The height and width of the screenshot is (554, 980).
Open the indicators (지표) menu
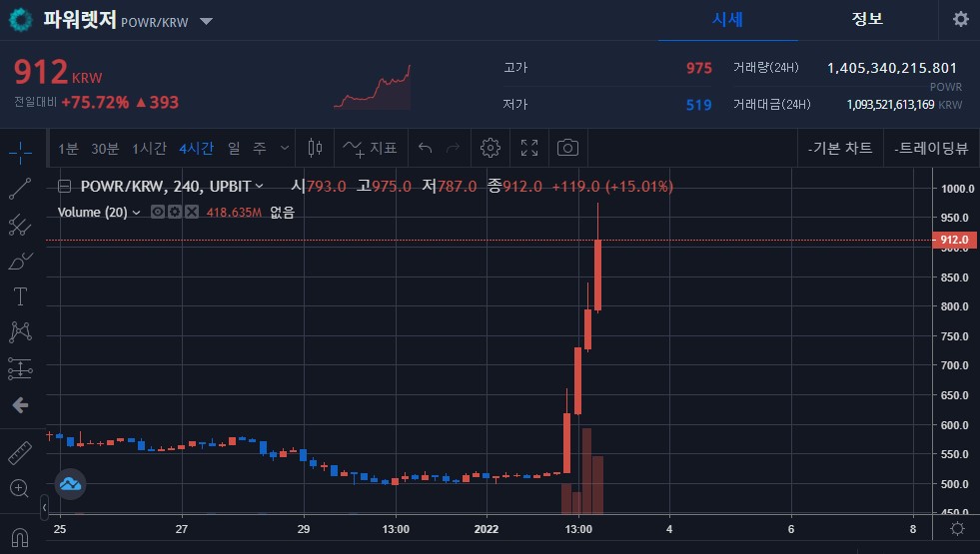(370, 148)
